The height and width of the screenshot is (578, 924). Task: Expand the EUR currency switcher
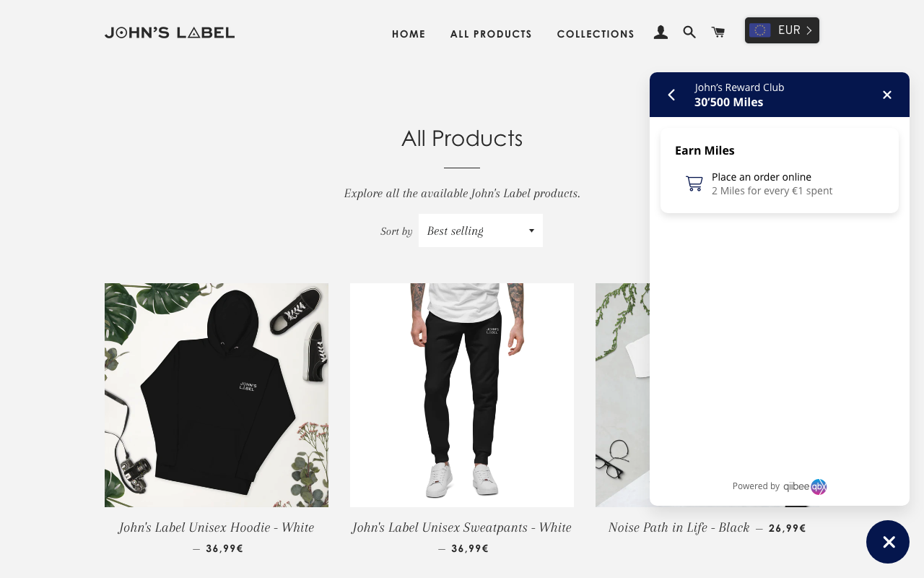782,30
